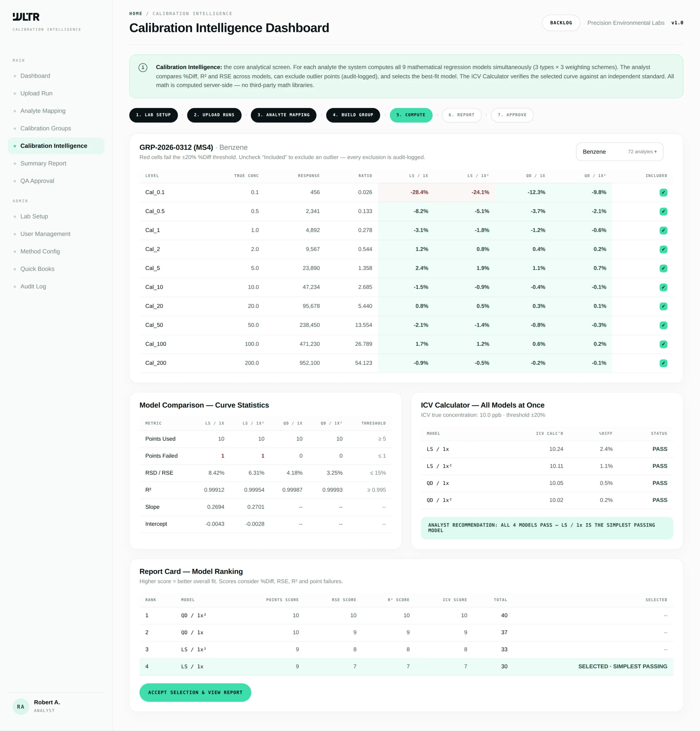This screenshot has width=700, height=731.
Task: Click the WLTR logo icon
Action: pos(26,17)
